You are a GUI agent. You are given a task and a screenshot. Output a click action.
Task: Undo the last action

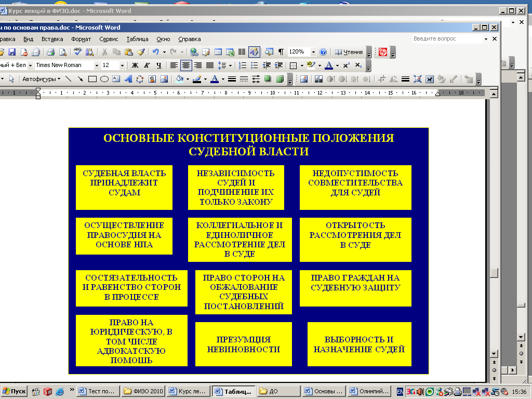[x=156, y=52]
